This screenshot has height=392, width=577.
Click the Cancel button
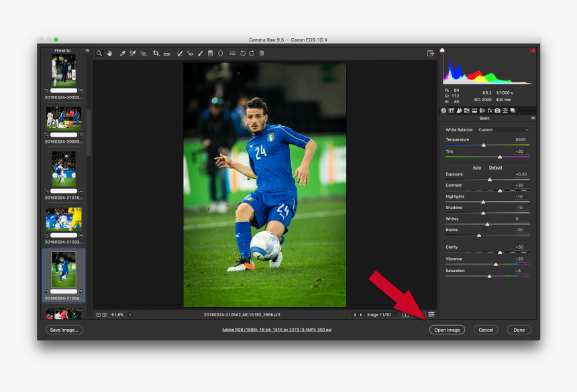pos(486,330)
